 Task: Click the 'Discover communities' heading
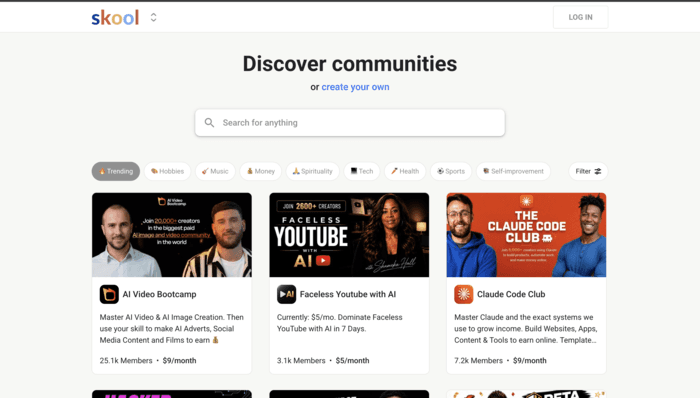(350, 64)
